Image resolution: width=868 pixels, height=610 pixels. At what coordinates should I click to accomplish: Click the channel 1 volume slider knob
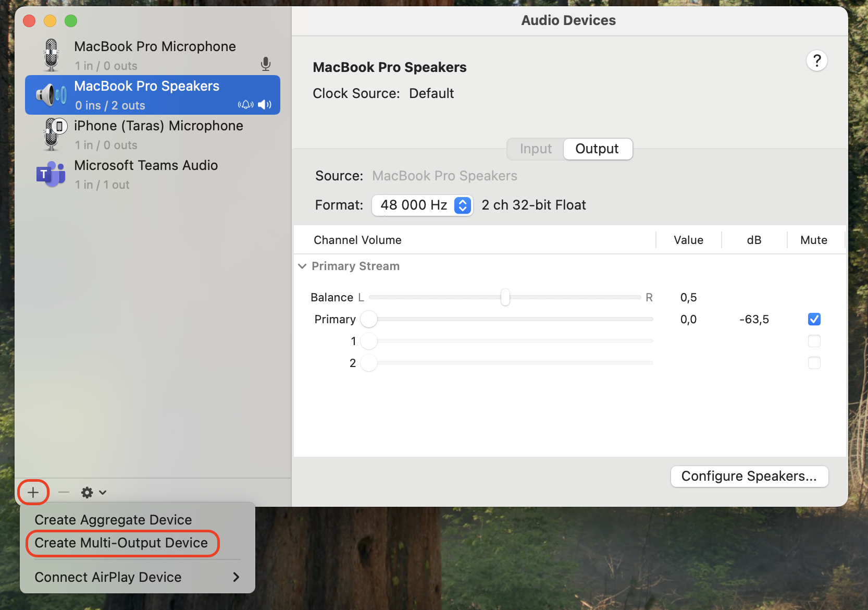coord(369,341)
